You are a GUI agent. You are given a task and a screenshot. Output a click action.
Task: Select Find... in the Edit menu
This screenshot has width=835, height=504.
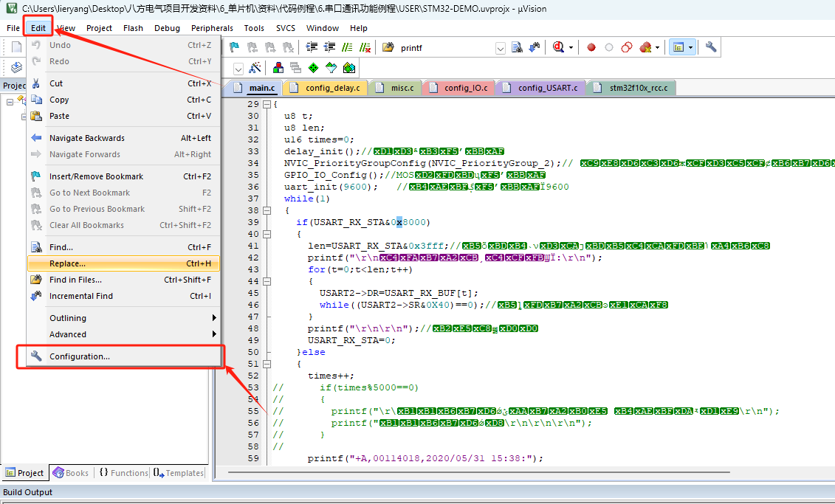[x=123, y=247]
